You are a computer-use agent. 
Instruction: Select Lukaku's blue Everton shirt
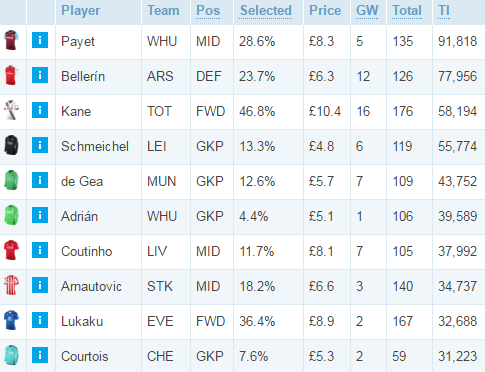(x=11, y=320)
